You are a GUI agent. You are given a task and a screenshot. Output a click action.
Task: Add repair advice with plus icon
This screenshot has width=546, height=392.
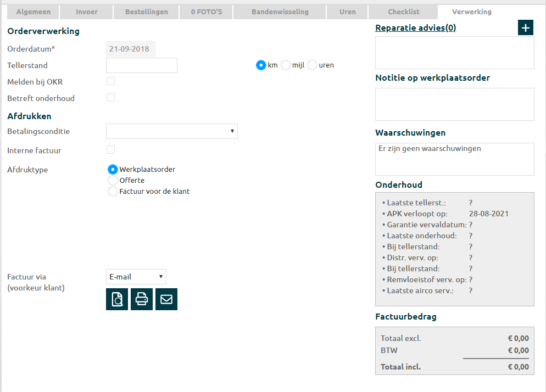pos(526,28)
